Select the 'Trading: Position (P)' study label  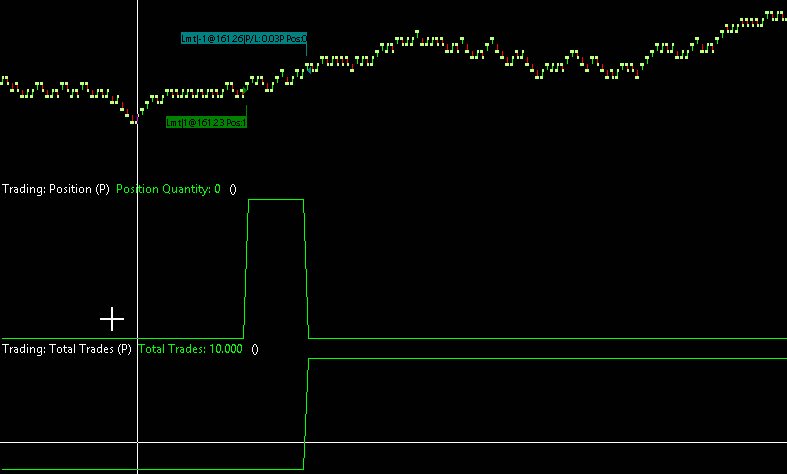[56, 189]
